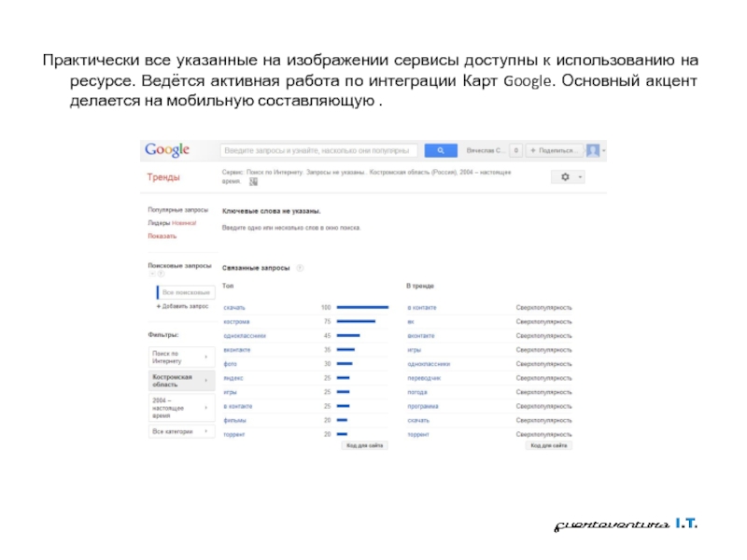Click the Фильтры: label
The height and width of the screenshot is (560, 747).
coord(162,335)
